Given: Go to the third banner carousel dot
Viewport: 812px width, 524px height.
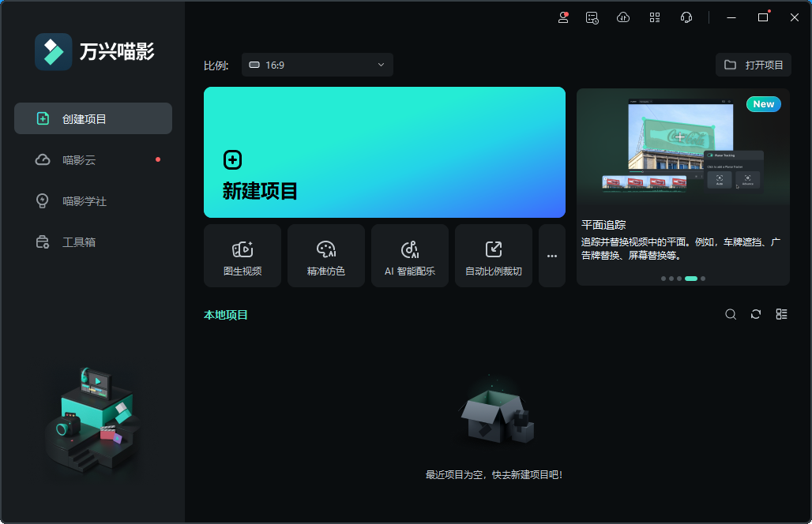Looking at the screenshot, I should 679,279.
